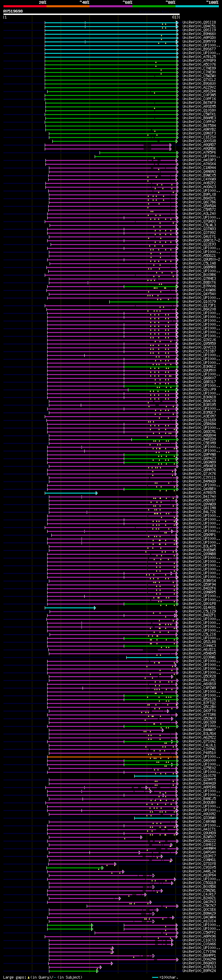Viewport: 222px width, 980px height.
Task: Select hit label UniRef100_Q336W0
Action: [x=199, y=818]
